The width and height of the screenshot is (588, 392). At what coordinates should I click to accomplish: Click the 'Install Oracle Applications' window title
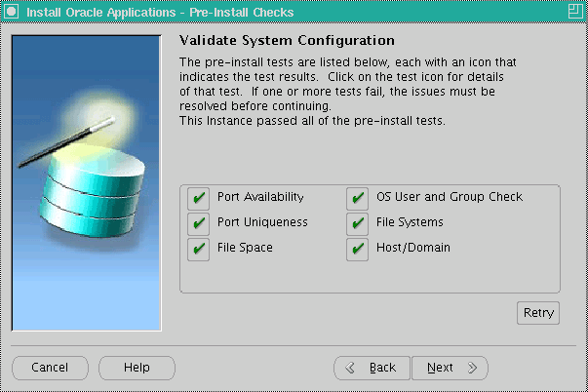tap(160, 13)
